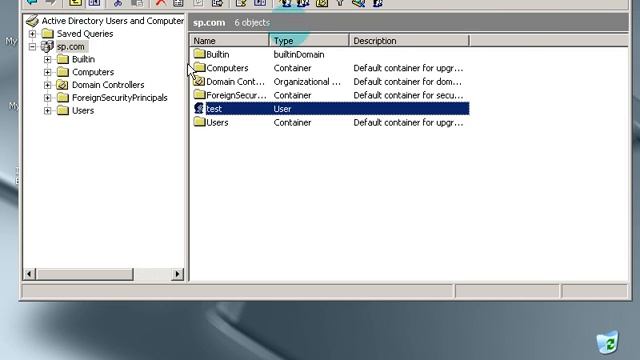The image size is (640, 360).
Task: Click the Builtin folder icon in list
Action: click(199, 54)
